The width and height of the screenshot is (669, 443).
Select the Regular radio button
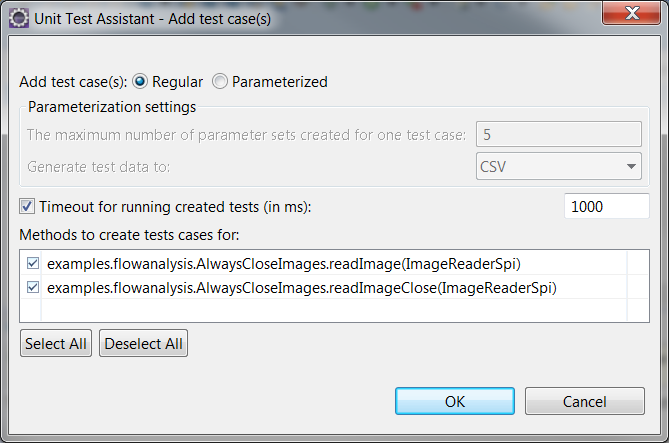(x=140, y=81)
